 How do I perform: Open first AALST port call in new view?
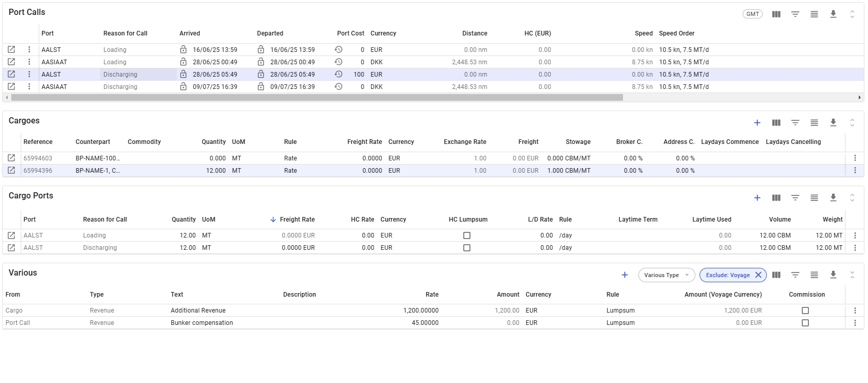tap(11, 50)
